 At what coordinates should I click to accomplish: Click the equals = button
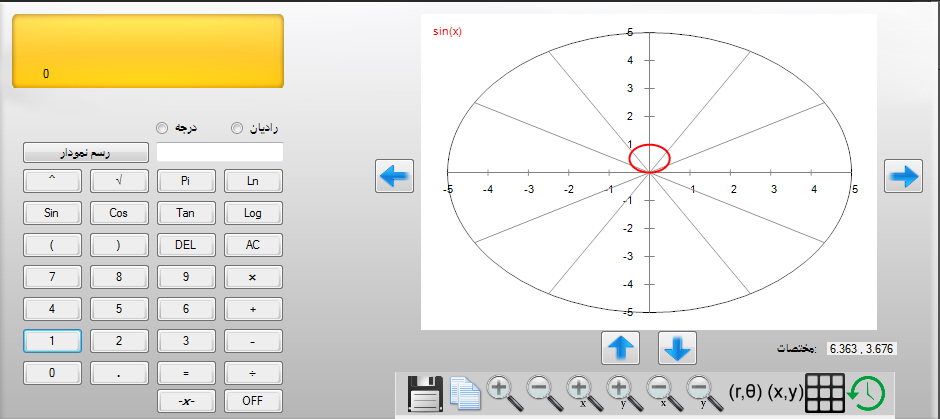click(186, 372)
